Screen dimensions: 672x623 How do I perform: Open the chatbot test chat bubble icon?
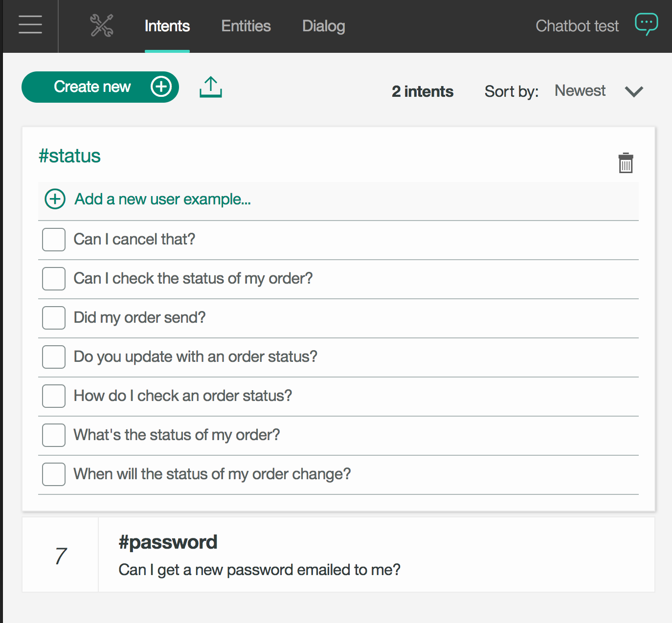(646, 24)
